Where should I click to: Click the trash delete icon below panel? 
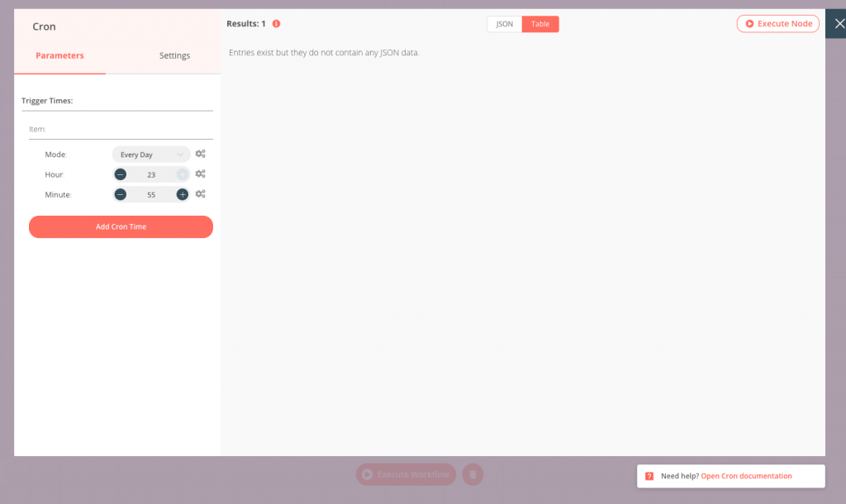point(473,474)
